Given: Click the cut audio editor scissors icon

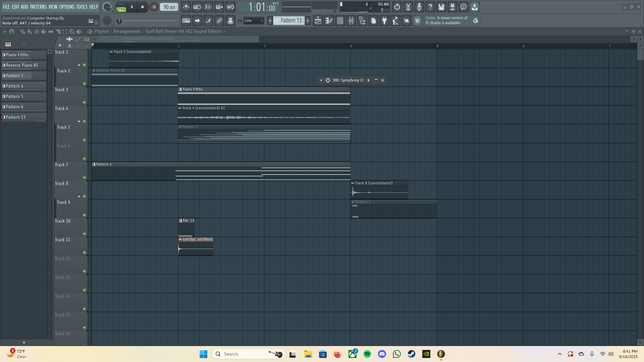Looking at the screenshot, I should tap(408, 7).
